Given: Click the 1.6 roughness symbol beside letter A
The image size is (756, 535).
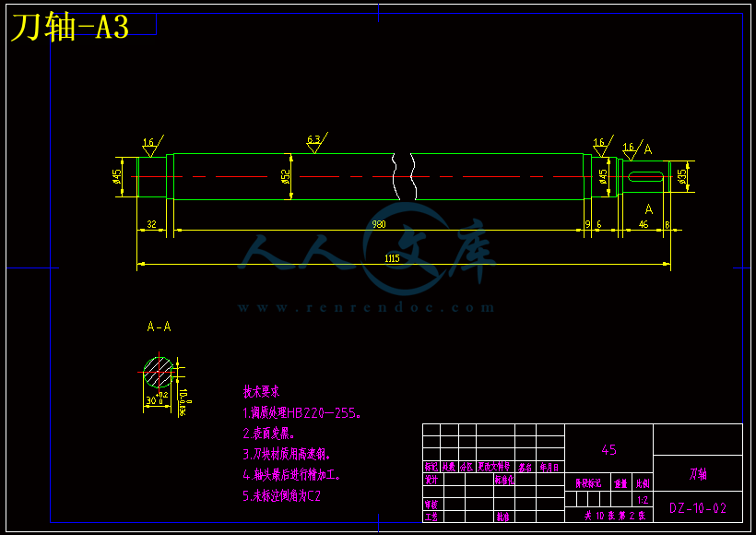Looking at the screenshot, I should point(632,149).
